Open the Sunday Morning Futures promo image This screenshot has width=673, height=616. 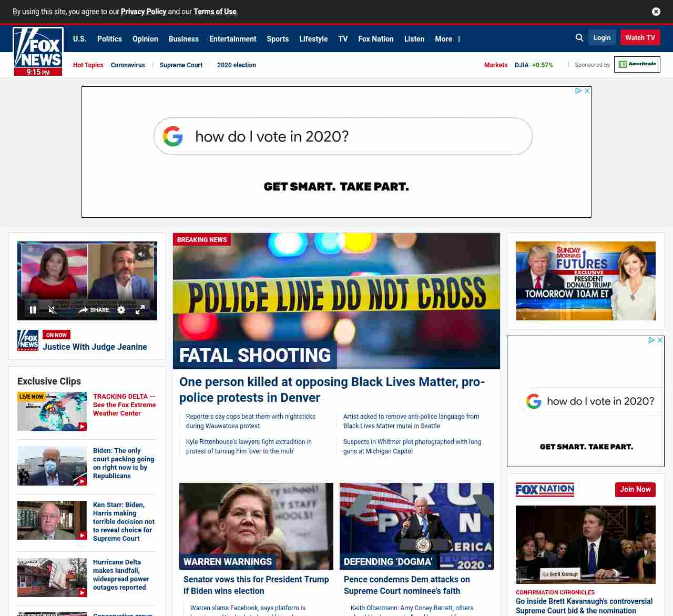(585, 281)
